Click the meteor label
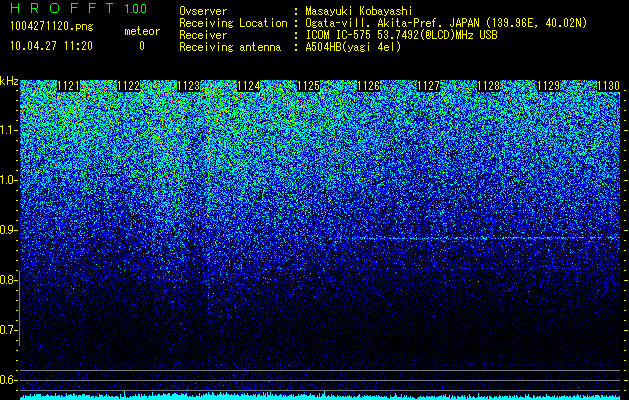Image resolution: width=629 pixels, height=400 pixels. 142,31
